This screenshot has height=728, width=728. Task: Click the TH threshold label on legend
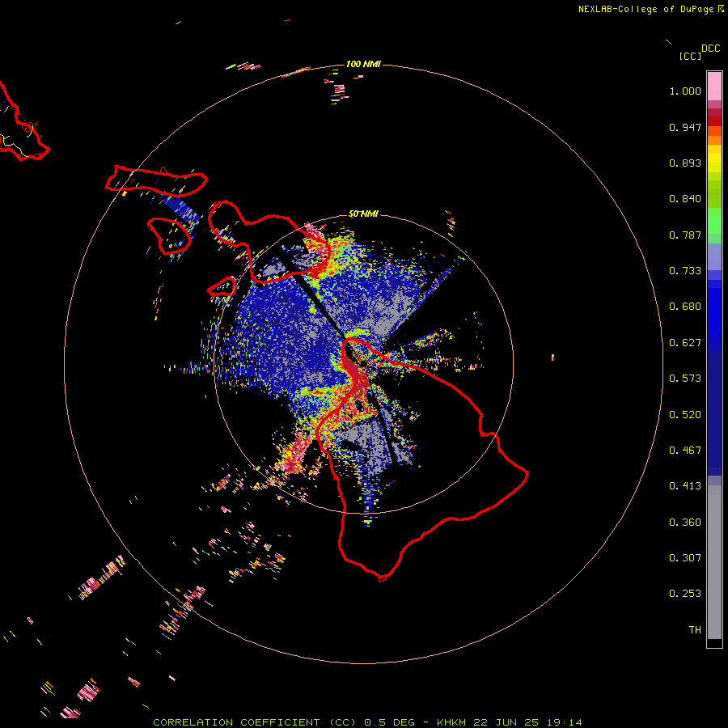click(695, 630)
